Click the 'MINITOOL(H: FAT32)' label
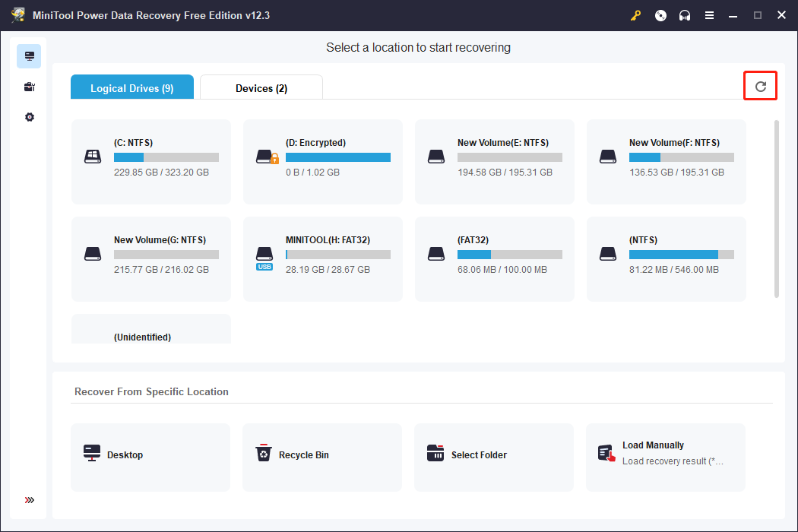 click(328, 240)
